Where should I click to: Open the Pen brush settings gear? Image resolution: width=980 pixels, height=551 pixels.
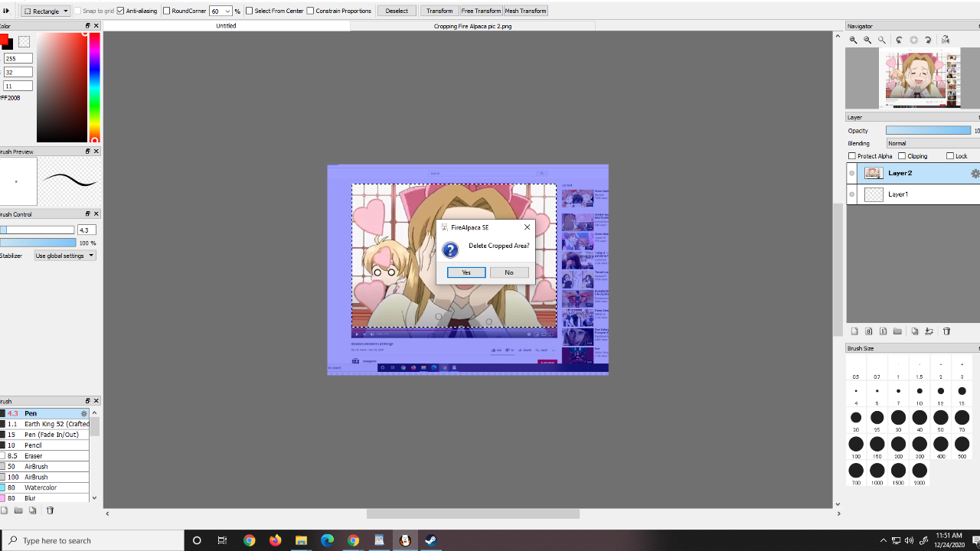[84, 413]
